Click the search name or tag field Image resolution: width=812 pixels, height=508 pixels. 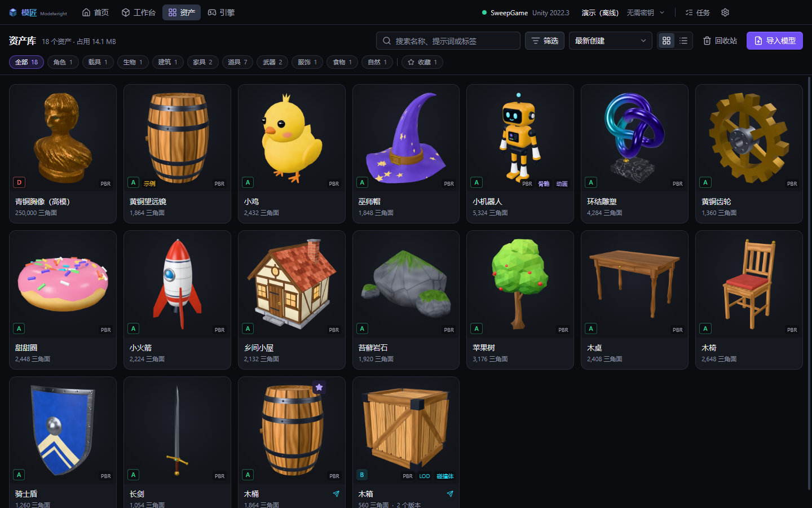point(448,41)
